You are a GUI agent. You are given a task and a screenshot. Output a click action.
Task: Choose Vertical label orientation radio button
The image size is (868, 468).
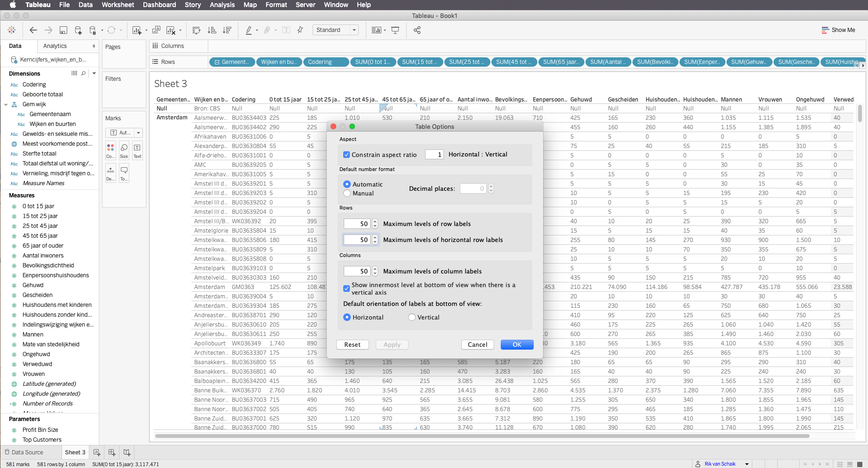412,317
